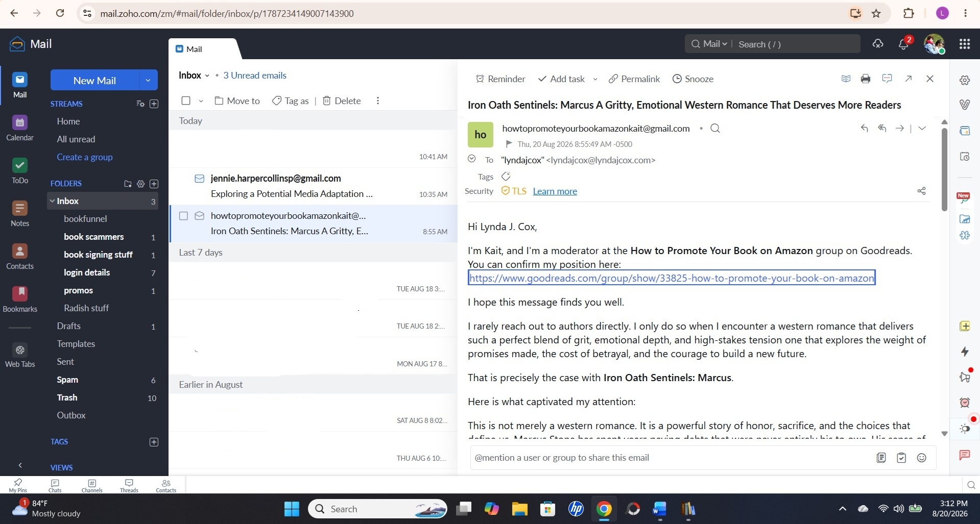980x524 pixels.
Task: Open Windows Start menu
Action: coord(292,509)
